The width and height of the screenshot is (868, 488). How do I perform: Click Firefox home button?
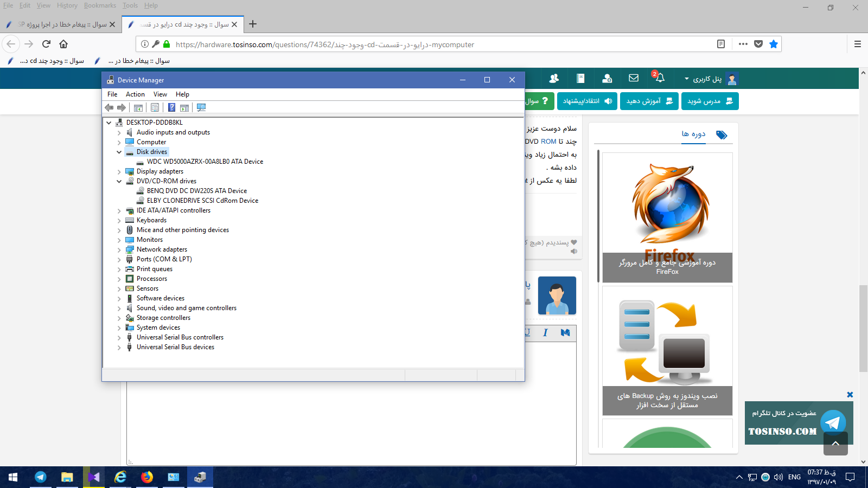(x=63, y=44)
